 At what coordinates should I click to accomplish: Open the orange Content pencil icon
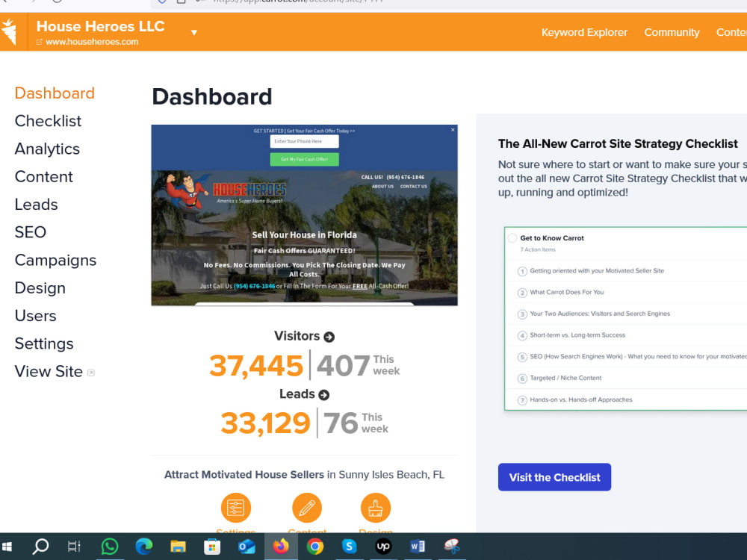[307, 508]
